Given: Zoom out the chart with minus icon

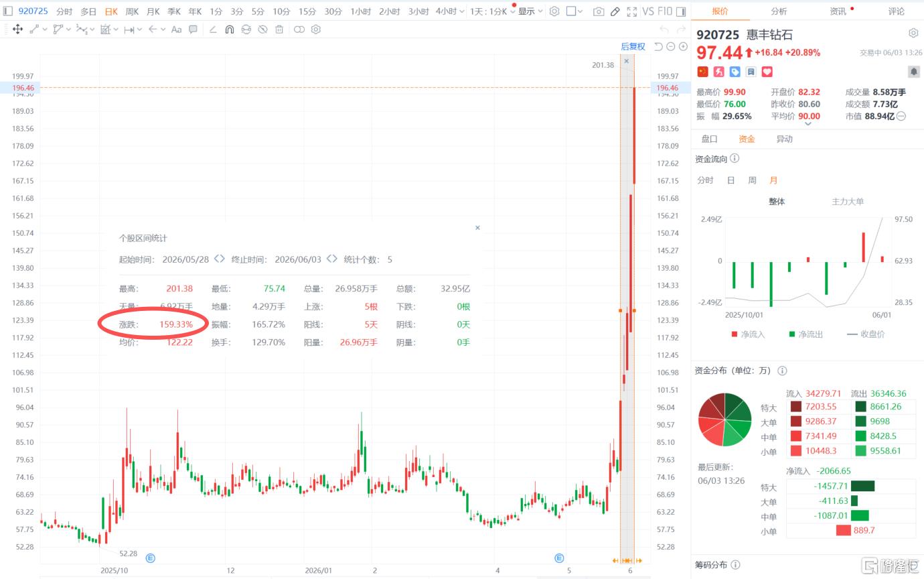Looking at the screenshot, I should (x=671, y=46).
